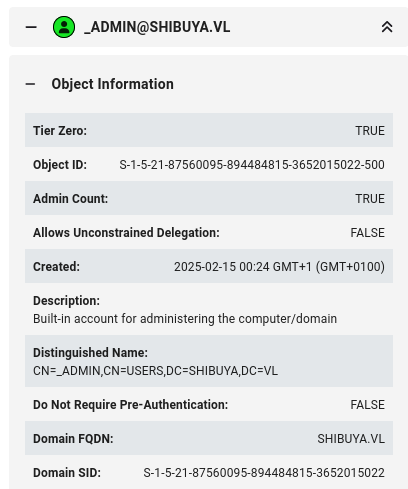The height and width of the screenshot is (489, 408).
Task: Click the Tier Zero label
Action: click(60, 131)
